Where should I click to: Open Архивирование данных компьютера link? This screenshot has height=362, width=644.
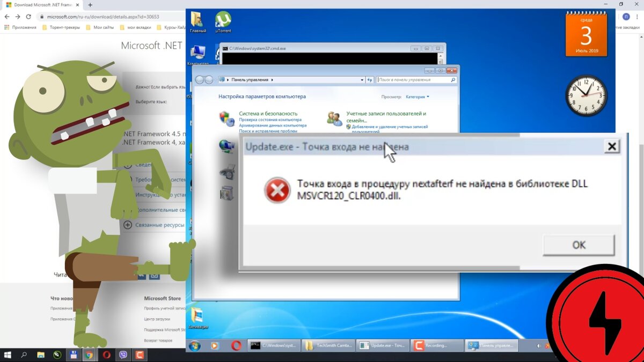[x=273, y=125]
